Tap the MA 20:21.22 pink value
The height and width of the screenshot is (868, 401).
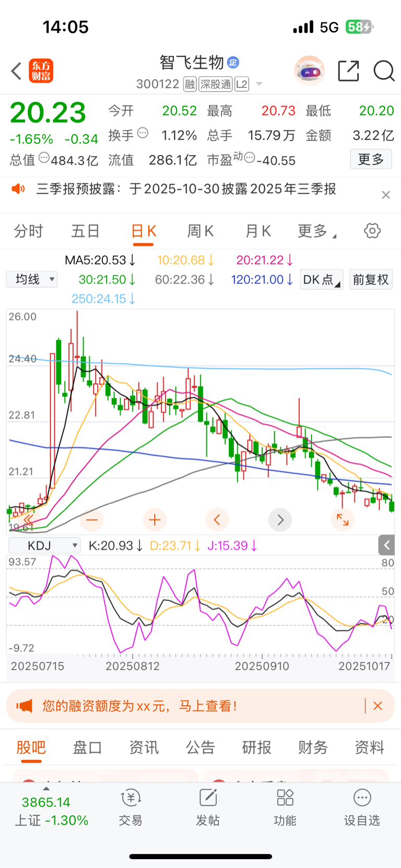click(x=265, y=260)
